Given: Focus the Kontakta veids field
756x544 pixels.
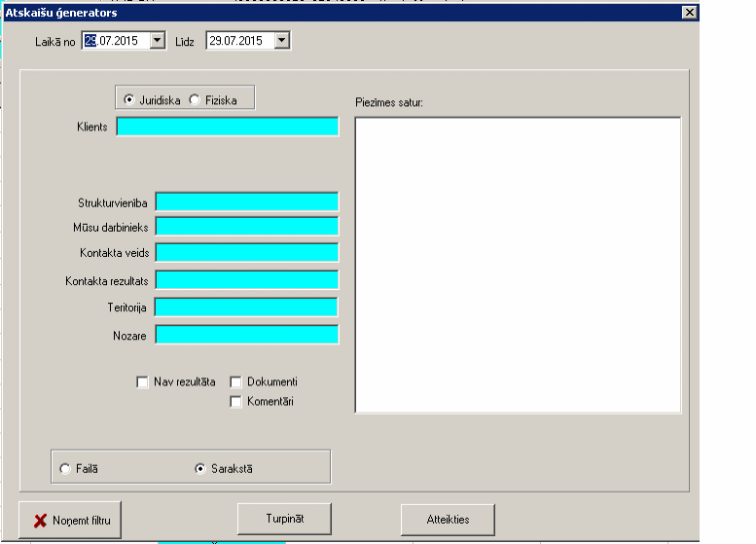Looking at the screenshot, I should pyautogui.click(x=247, y=252).
